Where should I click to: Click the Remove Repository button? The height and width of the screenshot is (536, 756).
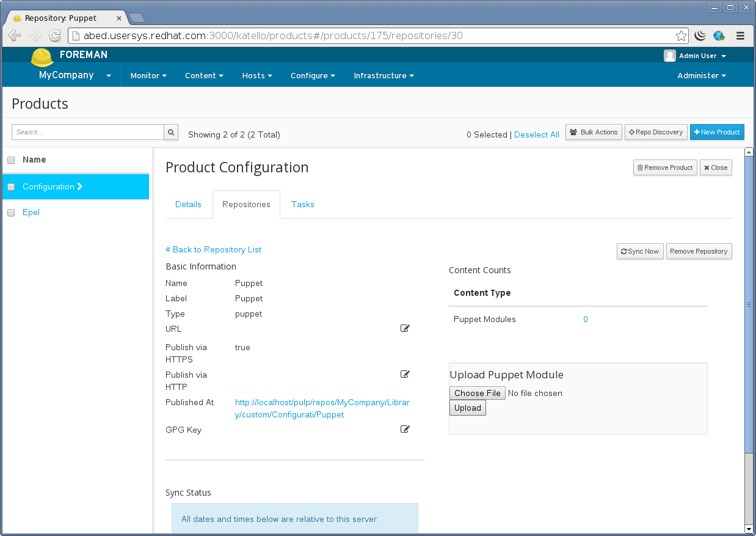(699, 251)
